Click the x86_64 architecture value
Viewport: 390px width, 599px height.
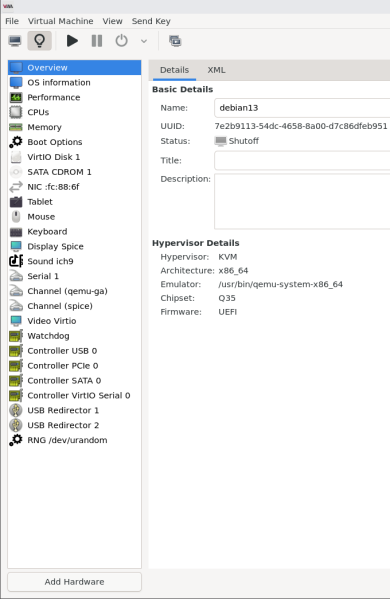[233, 270]
